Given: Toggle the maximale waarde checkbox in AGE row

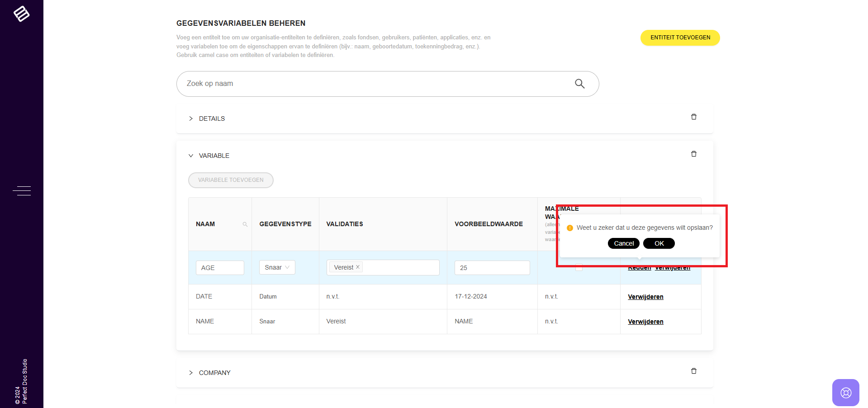Looking at the screenshot, I should pos(579,268).
